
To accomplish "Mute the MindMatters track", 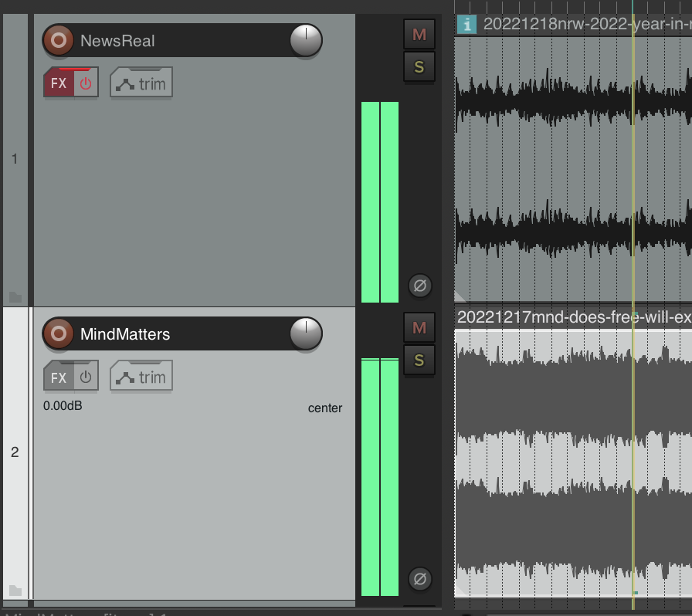I will (419, 328).
